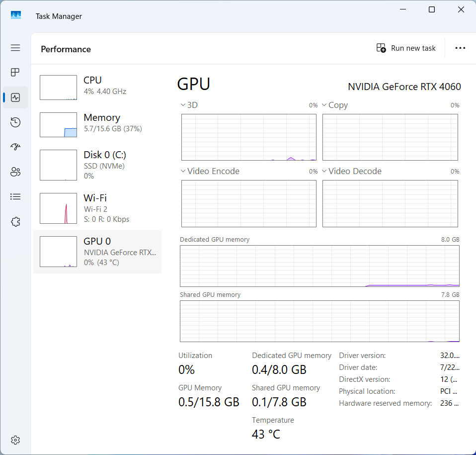Click the Hardware reserved memory label
476x455 pixels.
[385, 403]
